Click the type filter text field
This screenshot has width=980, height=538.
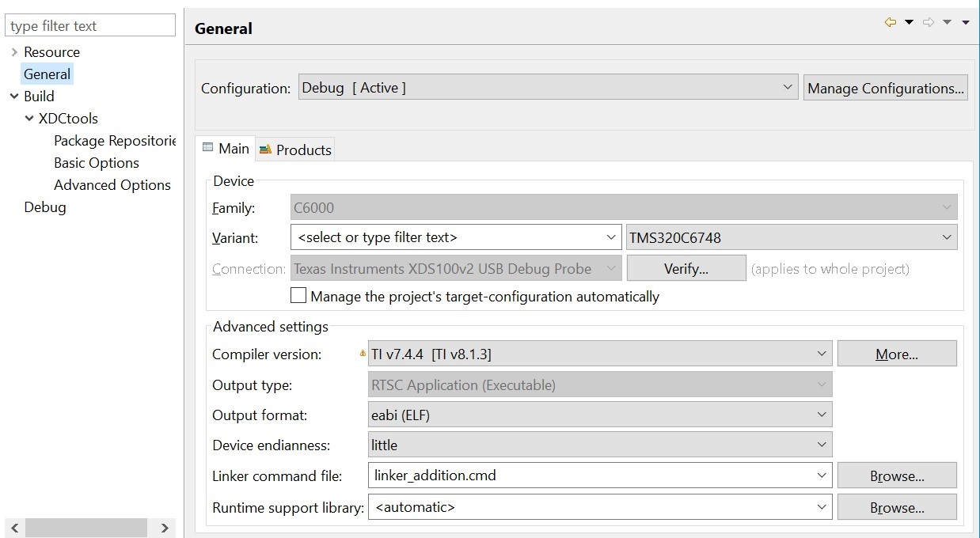coord(90,25)
